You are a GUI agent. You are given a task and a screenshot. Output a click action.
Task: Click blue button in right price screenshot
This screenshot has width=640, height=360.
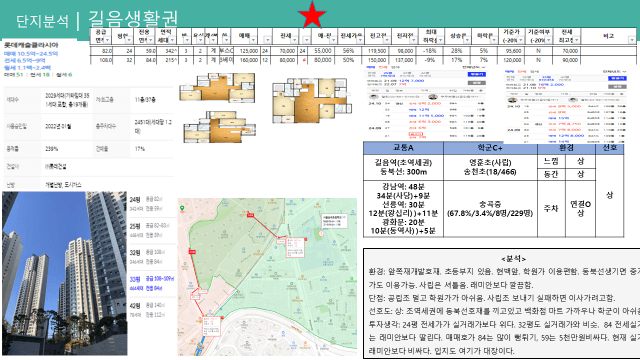pos(617,78)
